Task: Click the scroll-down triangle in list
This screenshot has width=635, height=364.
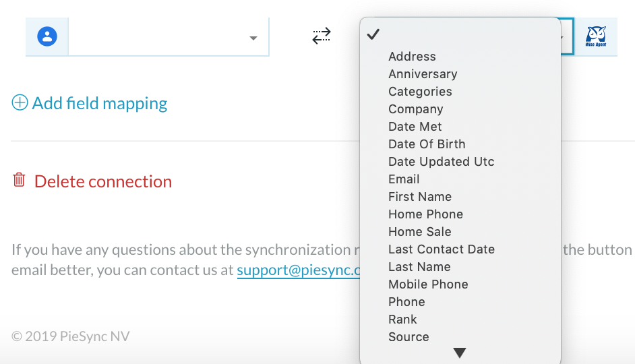Action: (460, 353)
